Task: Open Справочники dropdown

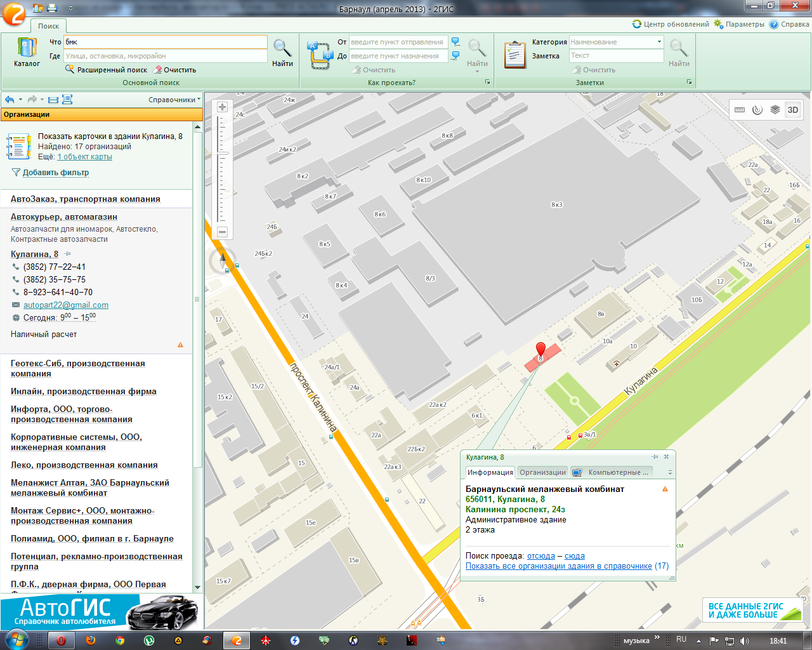Action: [174, 100]
